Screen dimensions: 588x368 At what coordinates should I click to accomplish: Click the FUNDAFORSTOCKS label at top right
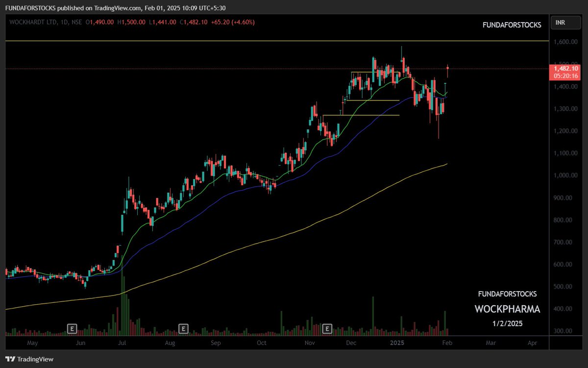(x=512, y=25)
